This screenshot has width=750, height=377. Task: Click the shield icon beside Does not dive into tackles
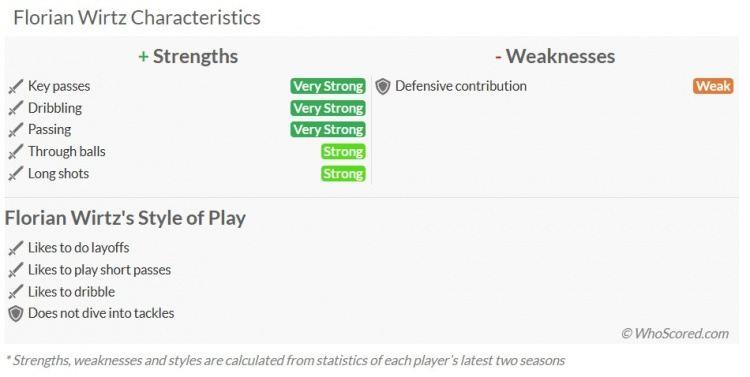click(16, 314)
